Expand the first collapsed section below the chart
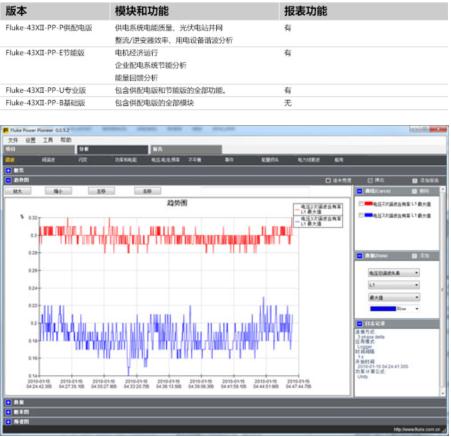Screen dimensions: 451x437 (8, 402)
